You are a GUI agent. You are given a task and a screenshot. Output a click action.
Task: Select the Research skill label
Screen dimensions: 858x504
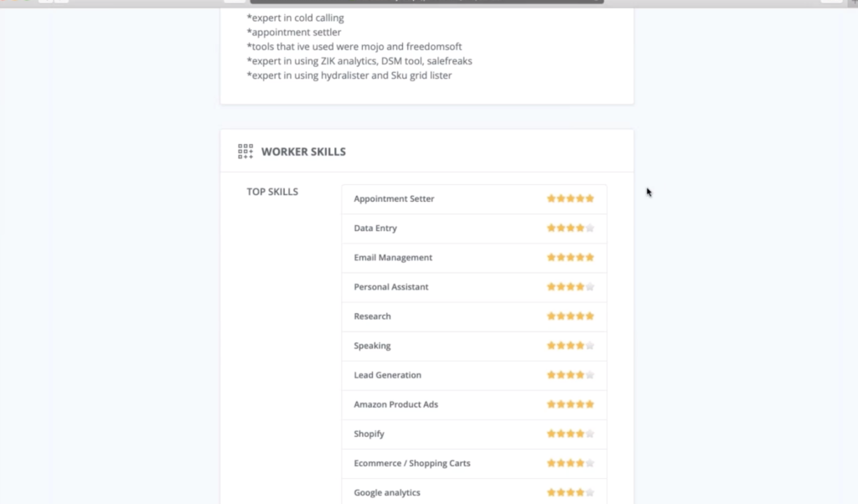click(x=372, y=316)
